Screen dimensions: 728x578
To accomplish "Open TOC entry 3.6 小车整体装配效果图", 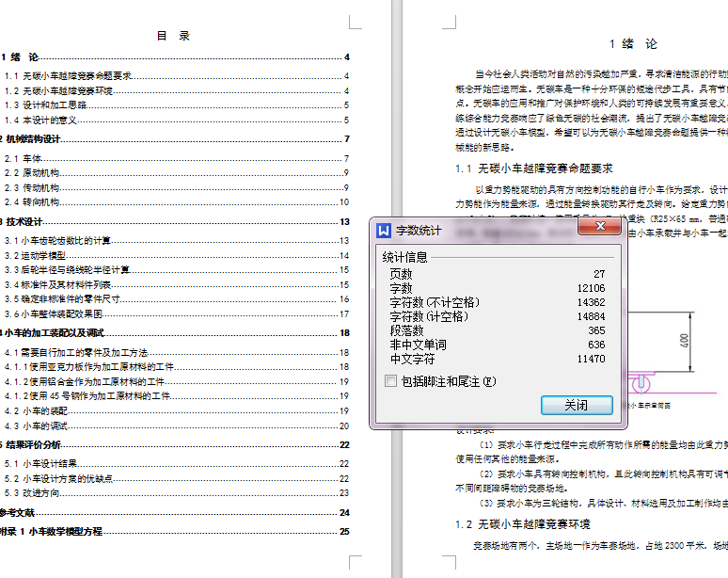I will (x=177, y=314).
